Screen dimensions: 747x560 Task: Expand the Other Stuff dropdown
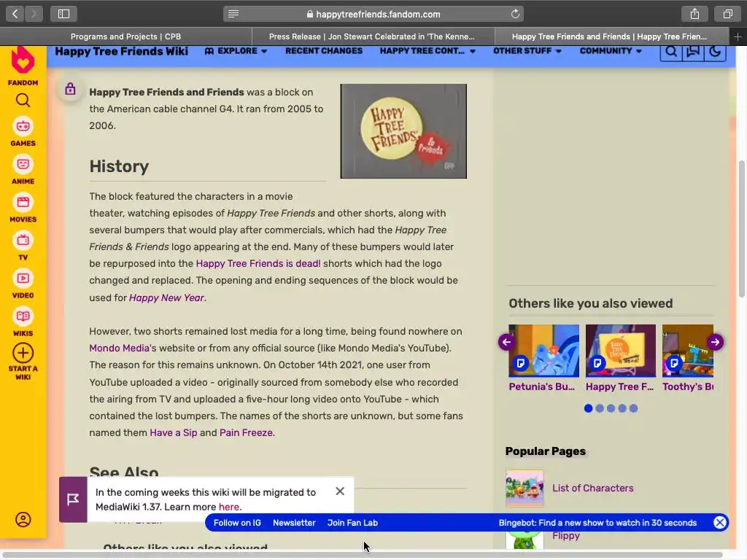point(527,51)
